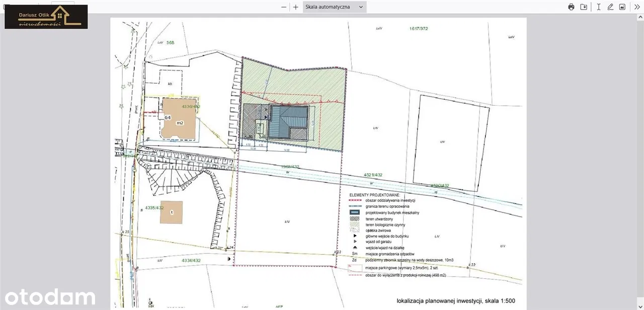The image size is (644, 310).
Task: Open the Skala automatyczna zoom dropdown
Action: point(334,7)
